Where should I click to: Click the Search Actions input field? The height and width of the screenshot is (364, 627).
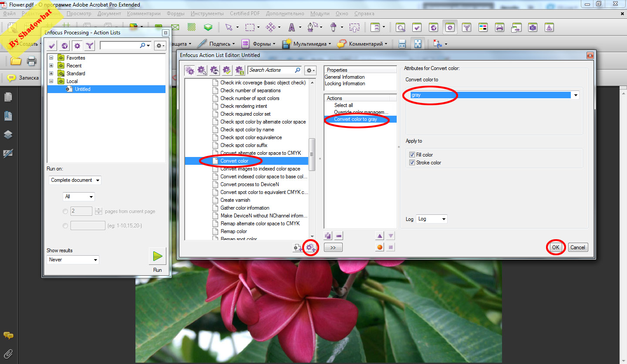pos(274,70)
